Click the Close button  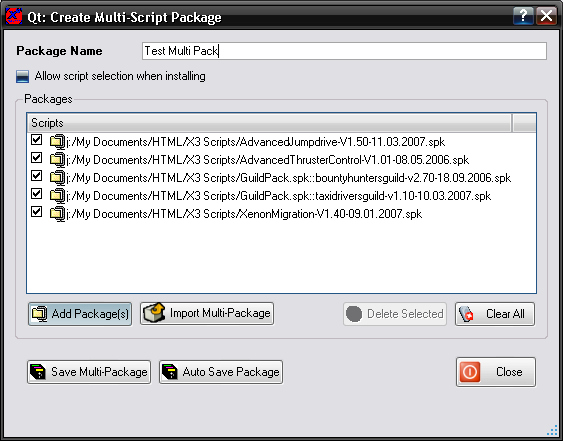click(x=496, y=372)
